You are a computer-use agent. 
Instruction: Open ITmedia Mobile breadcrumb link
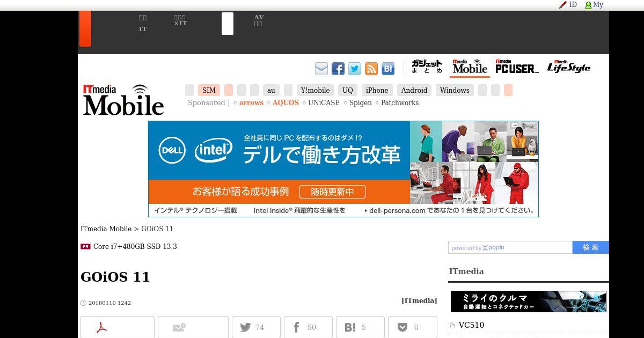tap(106, 229)
